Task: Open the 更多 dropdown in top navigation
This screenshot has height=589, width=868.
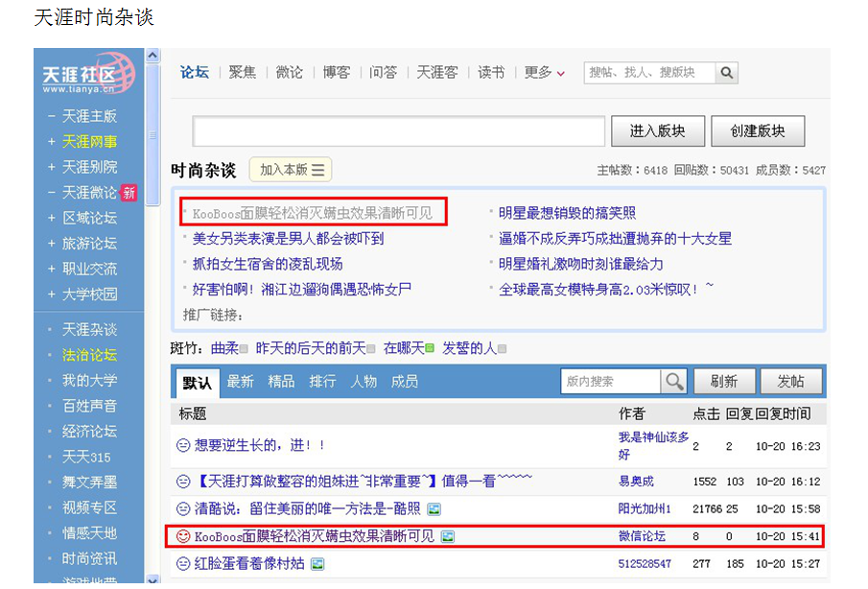Action: 544,73
